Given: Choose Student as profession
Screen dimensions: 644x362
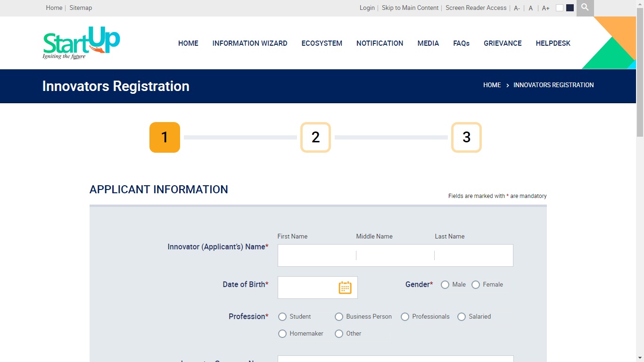Looking at the screenshot, I should 282,317.
